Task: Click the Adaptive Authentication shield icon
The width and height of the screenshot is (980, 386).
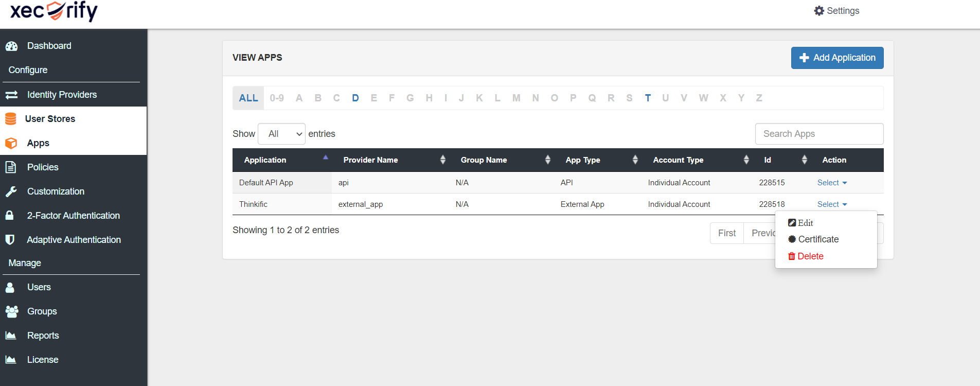Action: 9,239
